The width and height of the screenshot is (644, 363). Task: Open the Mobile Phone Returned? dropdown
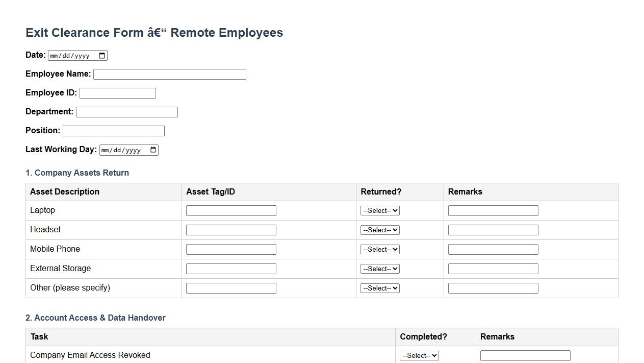point(379,249)
